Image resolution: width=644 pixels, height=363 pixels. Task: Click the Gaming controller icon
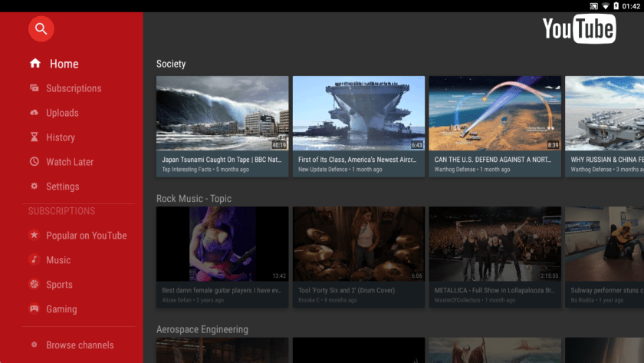click(x=34, y=309)
